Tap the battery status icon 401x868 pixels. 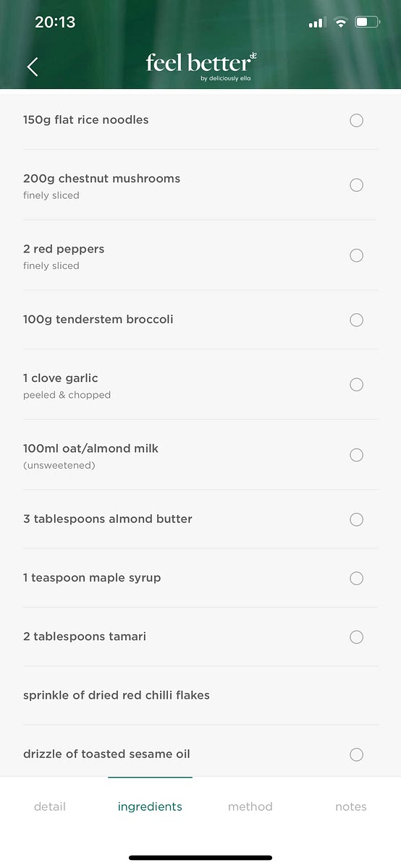(x=368, y=22)
